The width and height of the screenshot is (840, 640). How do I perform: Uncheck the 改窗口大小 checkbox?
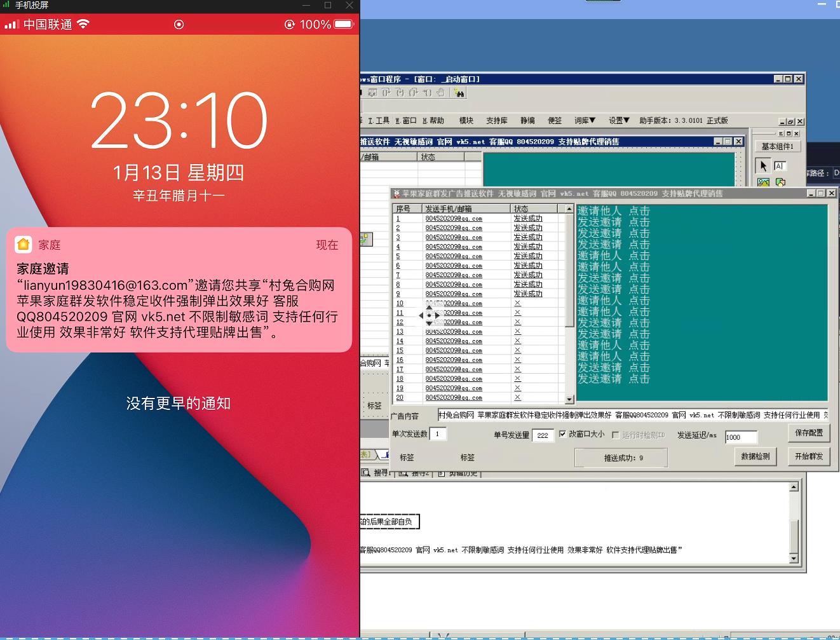point(563,435)
